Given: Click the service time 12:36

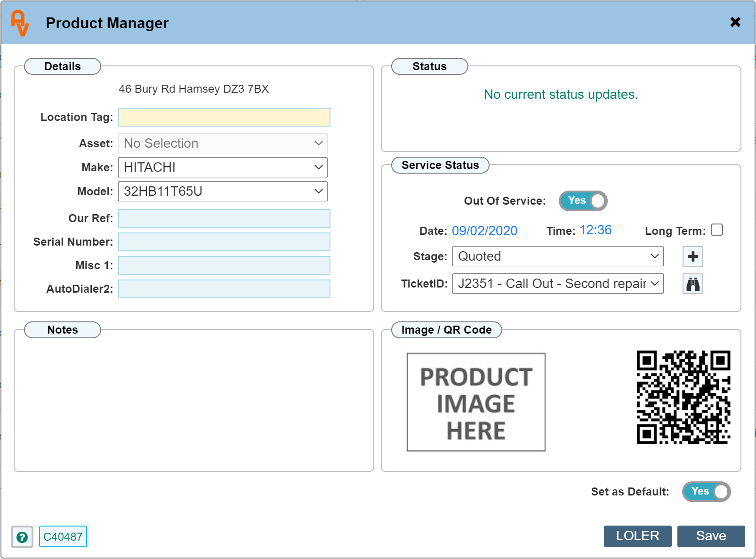Looking at the screenshot, I should click(595, 230).
